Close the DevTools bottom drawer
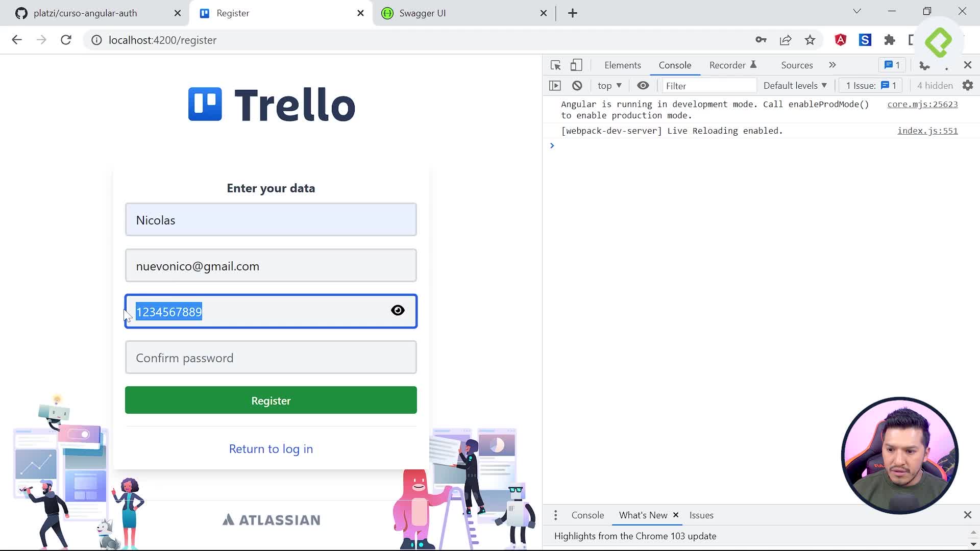 click(968, 515)
